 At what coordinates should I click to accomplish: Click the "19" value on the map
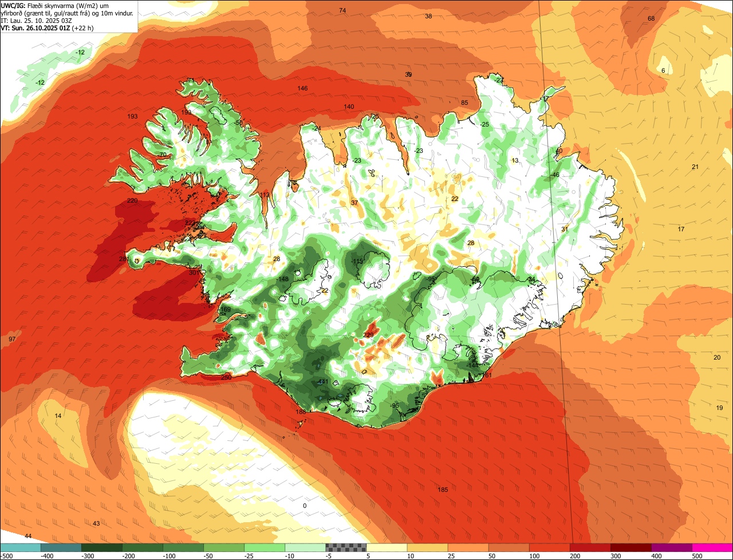(x=719, y=408)
